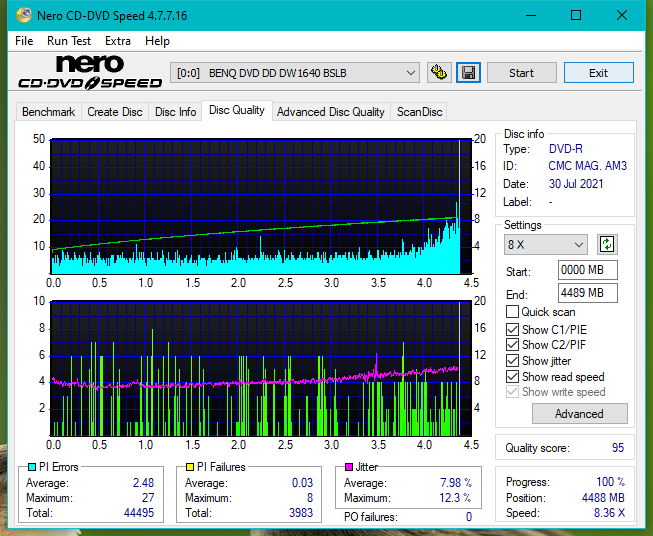Open the Help menu

157,41
